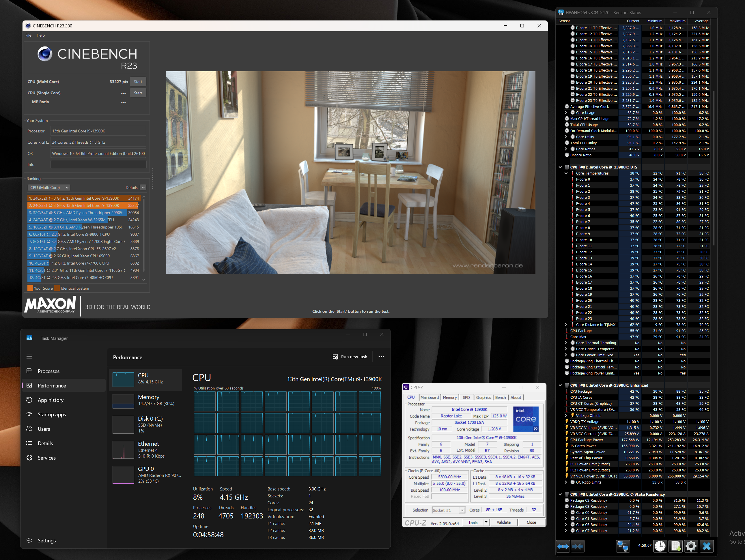
Task: Select Performance in Task Manager sidebar
Action: tap(64, 385)
